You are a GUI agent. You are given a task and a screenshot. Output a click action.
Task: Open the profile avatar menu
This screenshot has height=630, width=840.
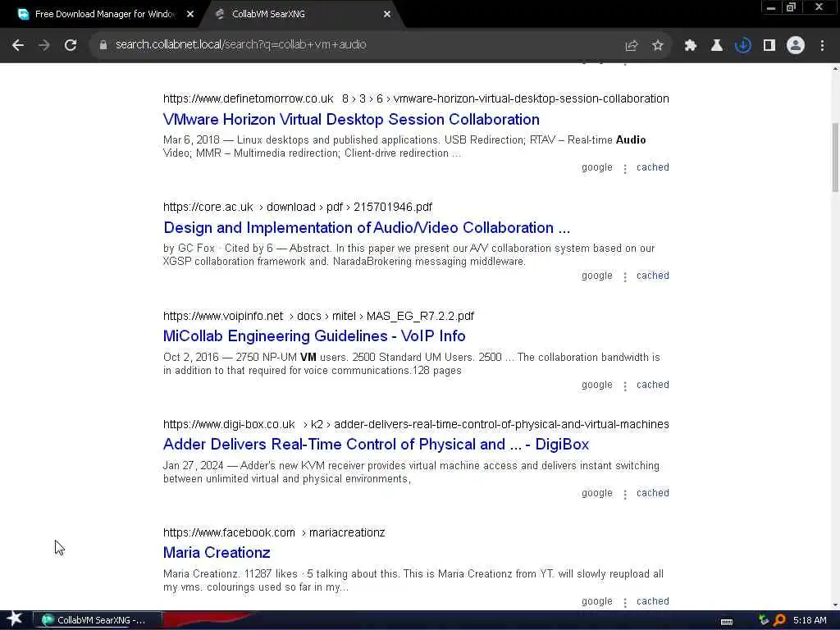[x=796, y=46]
